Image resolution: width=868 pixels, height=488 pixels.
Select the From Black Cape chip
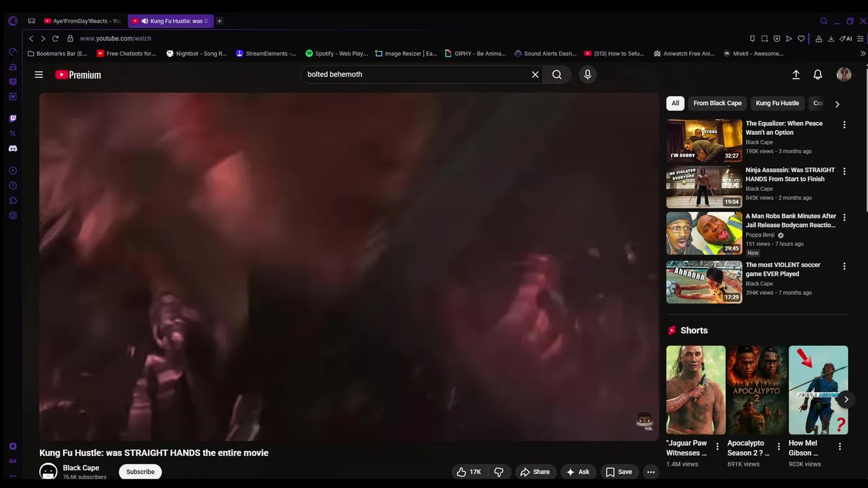coord(717,103)
